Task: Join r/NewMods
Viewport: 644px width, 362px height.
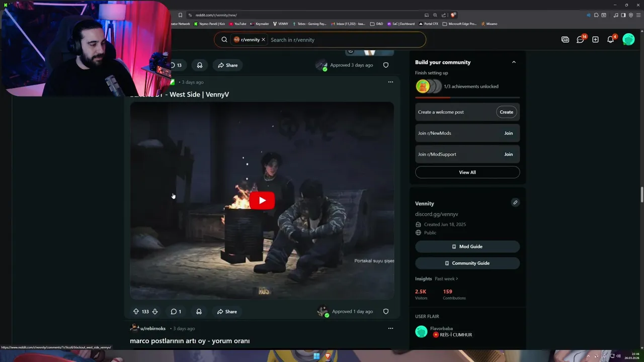Action: (508, 133)
